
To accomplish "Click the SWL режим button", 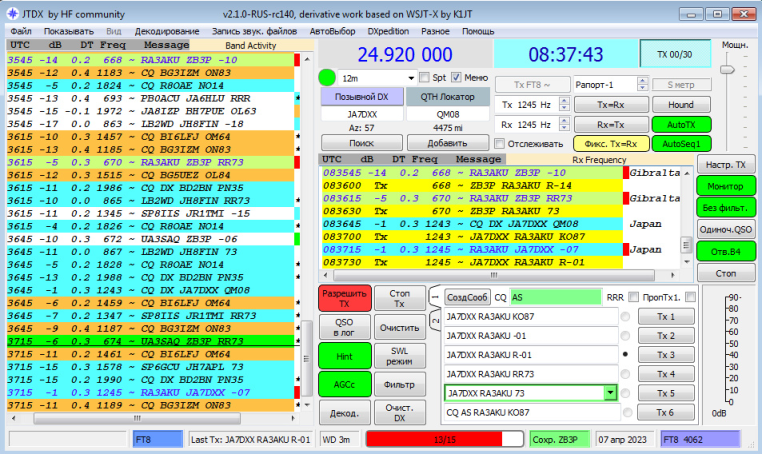I will (x=399, y=356).
